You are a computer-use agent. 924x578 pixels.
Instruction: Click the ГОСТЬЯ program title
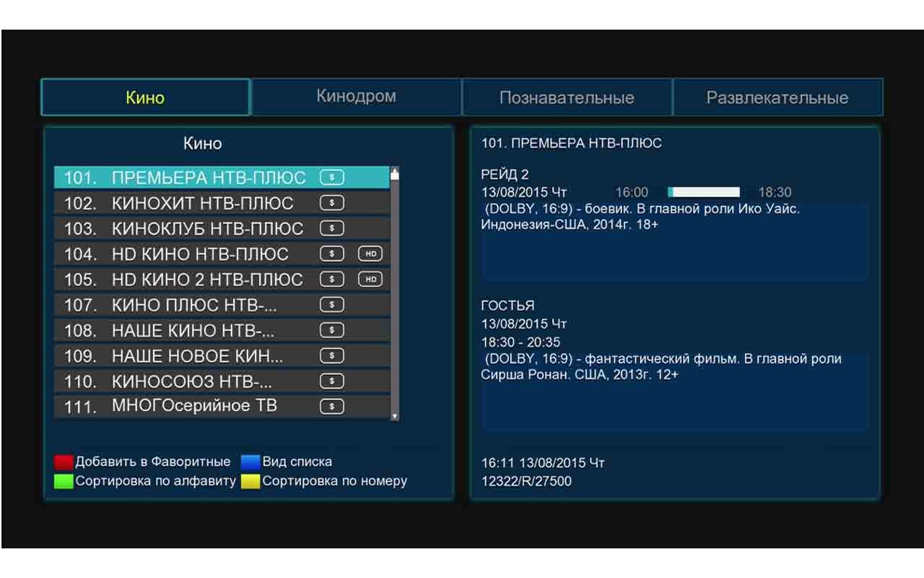[x=507, y=306]
